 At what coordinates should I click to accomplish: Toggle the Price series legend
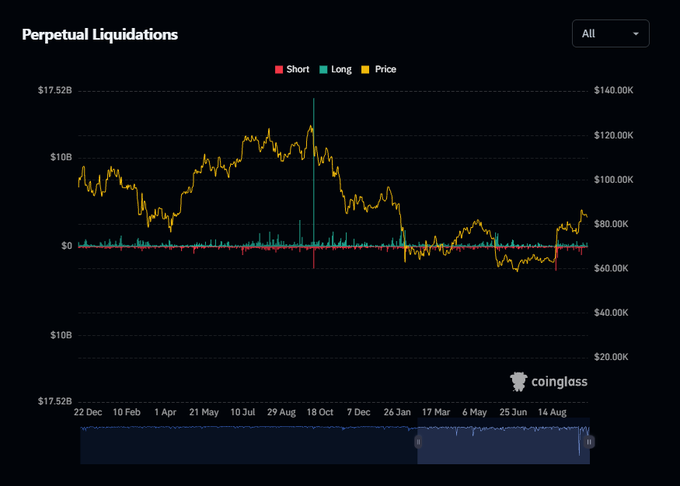pyautogui.click(x=379, y=69)
